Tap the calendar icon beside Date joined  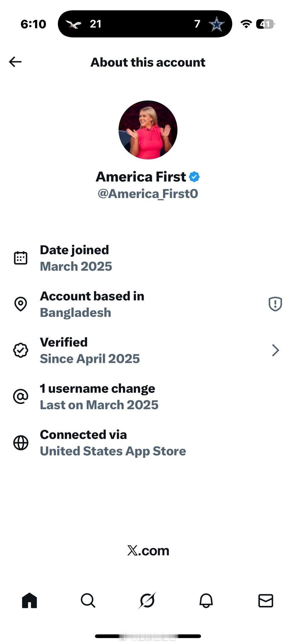(x=21, y=258)
